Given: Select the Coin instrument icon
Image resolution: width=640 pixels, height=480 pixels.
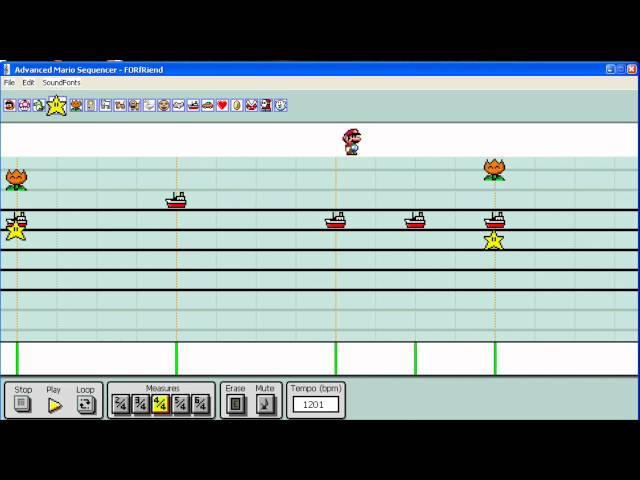Looking at the screenshot, I should (237, 105).
